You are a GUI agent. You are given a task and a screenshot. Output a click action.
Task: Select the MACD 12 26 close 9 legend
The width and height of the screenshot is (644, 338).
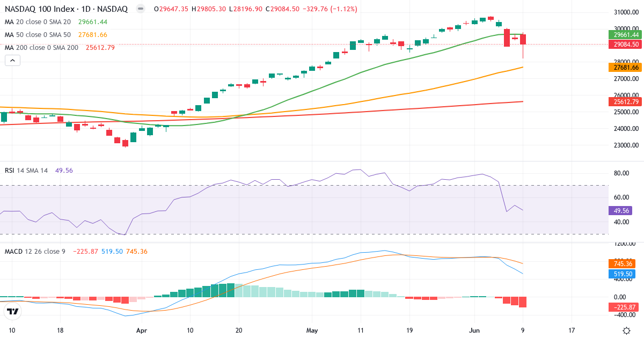(x=35, y=251)
